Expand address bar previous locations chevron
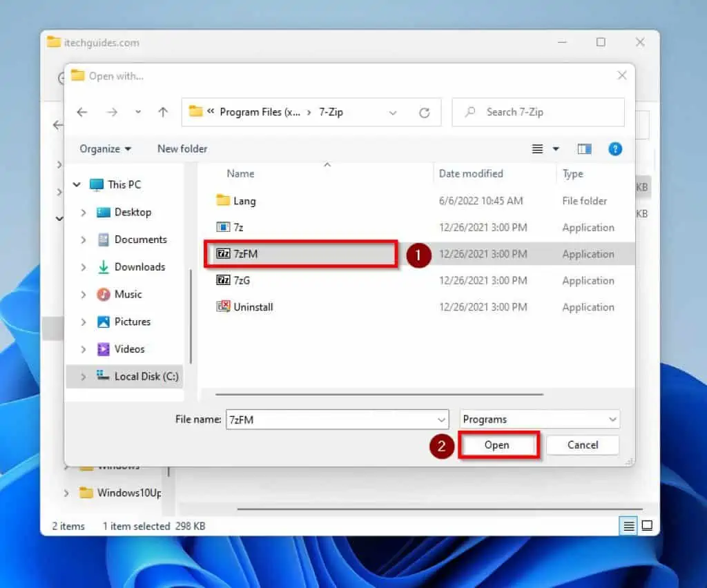707x588 pixels. coord(393,112)
